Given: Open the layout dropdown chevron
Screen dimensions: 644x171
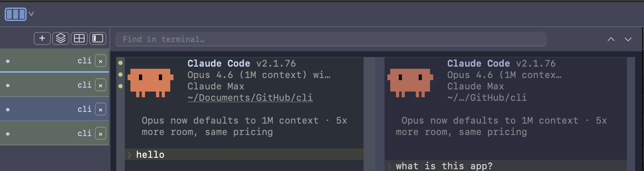Looking at the screenshot, I should pyautogui.click(x=31, y=14).
